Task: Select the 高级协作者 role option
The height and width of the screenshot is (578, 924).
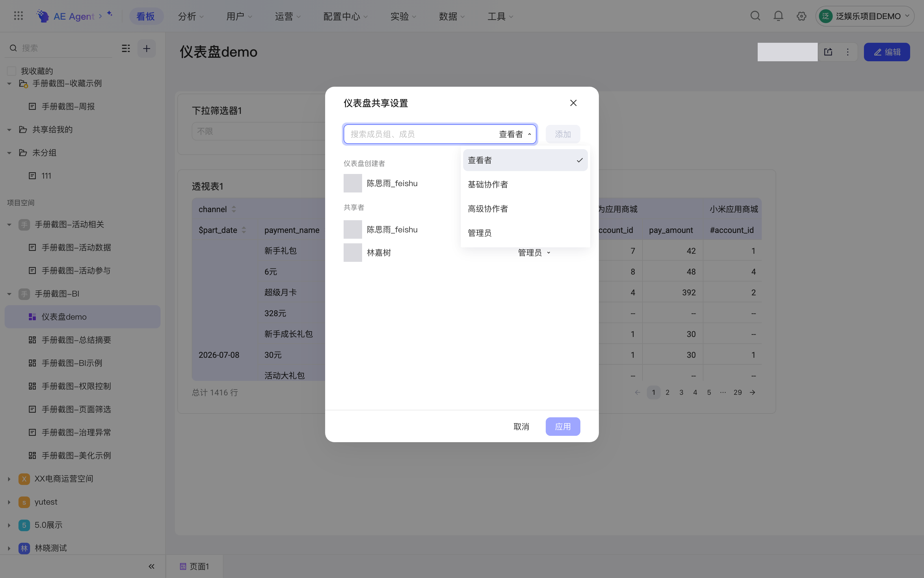Action: (525, 209)
